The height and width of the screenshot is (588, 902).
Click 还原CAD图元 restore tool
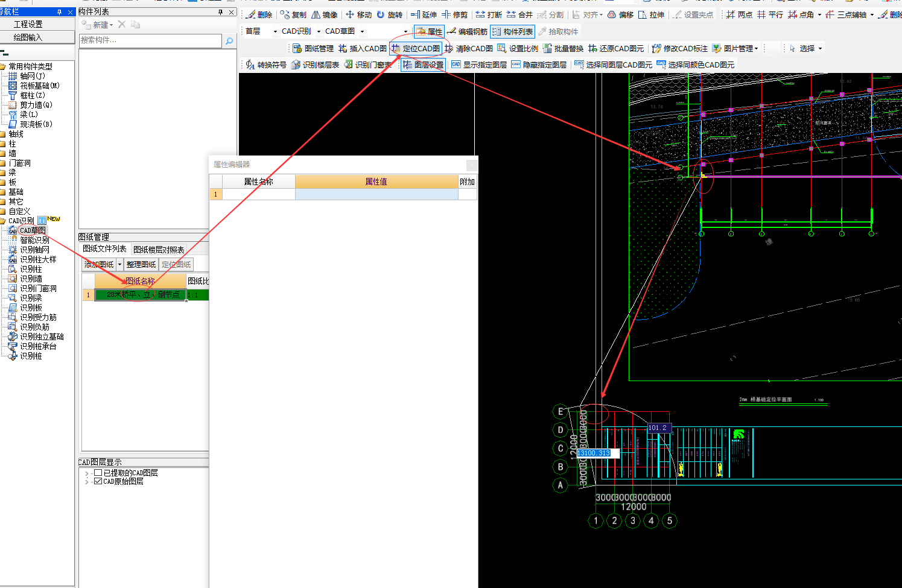617,48
